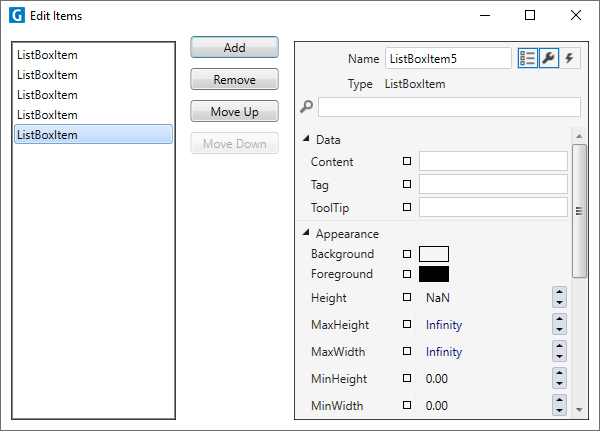Screen dimensions: 601x431
Task: Click the Add button
Action: pyautogui.click(x=235, y=48)
